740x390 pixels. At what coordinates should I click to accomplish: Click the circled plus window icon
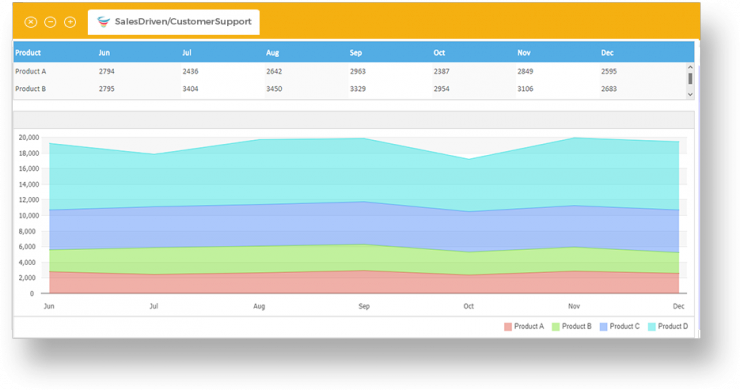(70, 22)
